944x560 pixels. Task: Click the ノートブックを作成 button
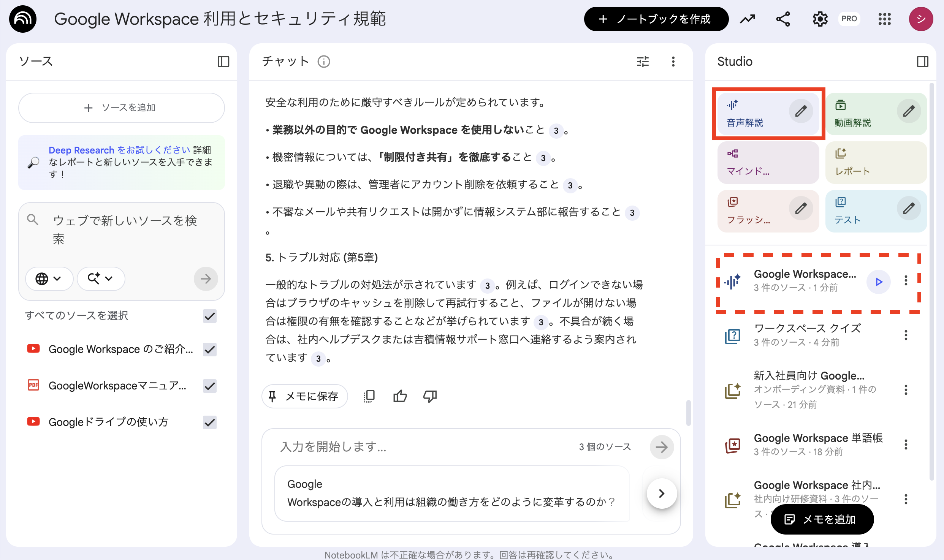coord(656,19)
